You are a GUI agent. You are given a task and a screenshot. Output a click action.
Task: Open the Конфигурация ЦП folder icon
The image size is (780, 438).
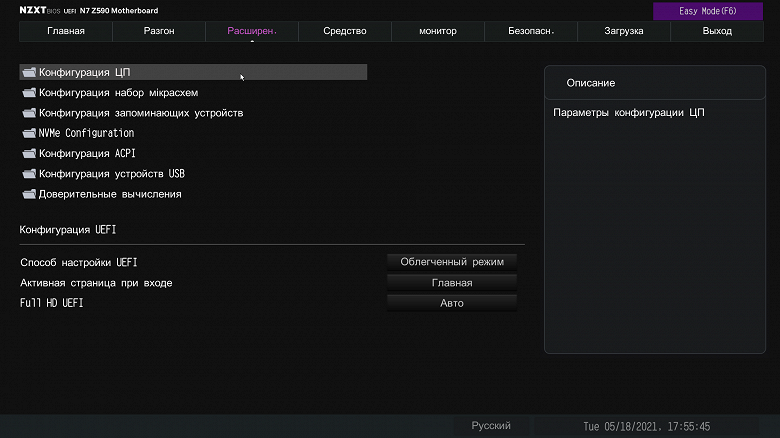[28, 72]
